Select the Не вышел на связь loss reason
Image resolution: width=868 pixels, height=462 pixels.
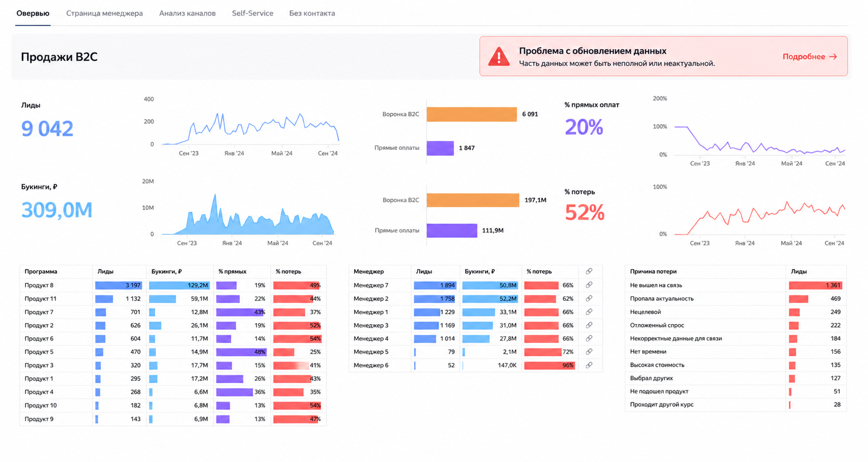tap(656, 285)
